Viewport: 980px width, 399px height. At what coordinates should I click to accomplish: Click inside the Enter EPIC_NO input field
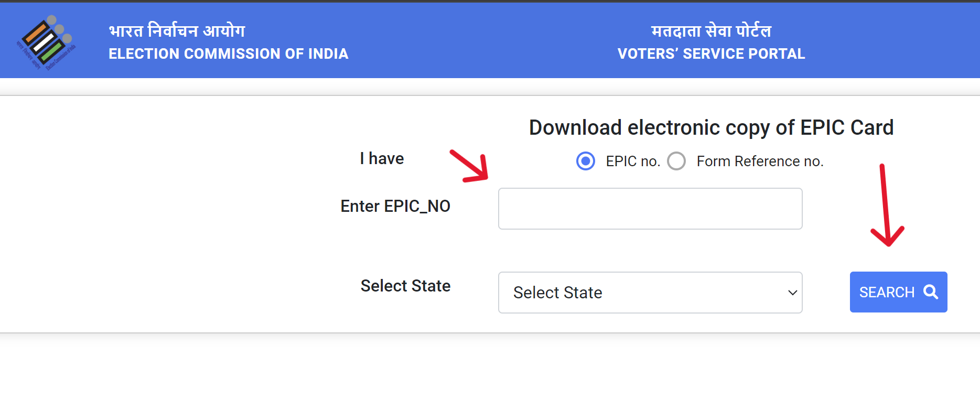(650, 208)
